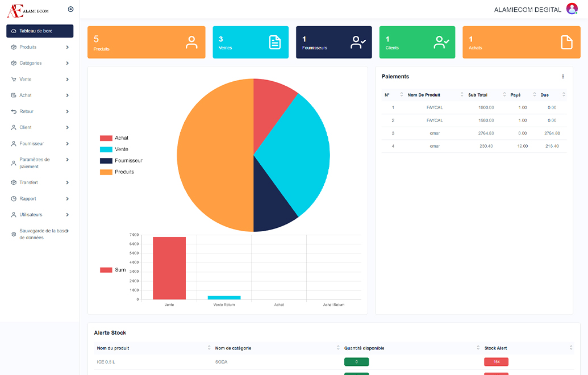The width and height of the screenshot is (588, 375).
Task: Click the Fournisseurs card user-check icon
Action: [358, 42]
